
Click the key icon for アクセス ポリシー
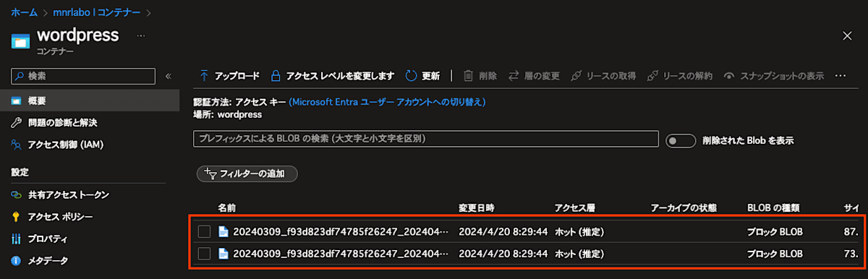(x=16, y=217)
